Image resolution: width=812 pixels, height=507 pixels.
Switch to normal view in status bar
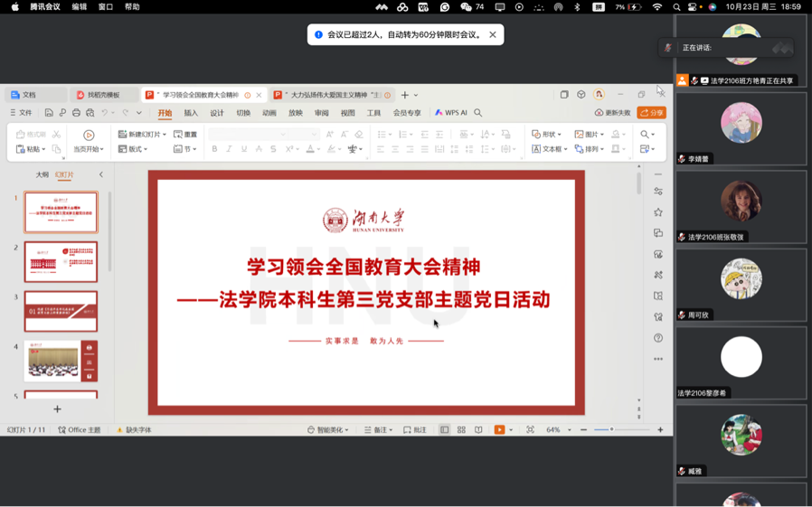tap(444, 430)
